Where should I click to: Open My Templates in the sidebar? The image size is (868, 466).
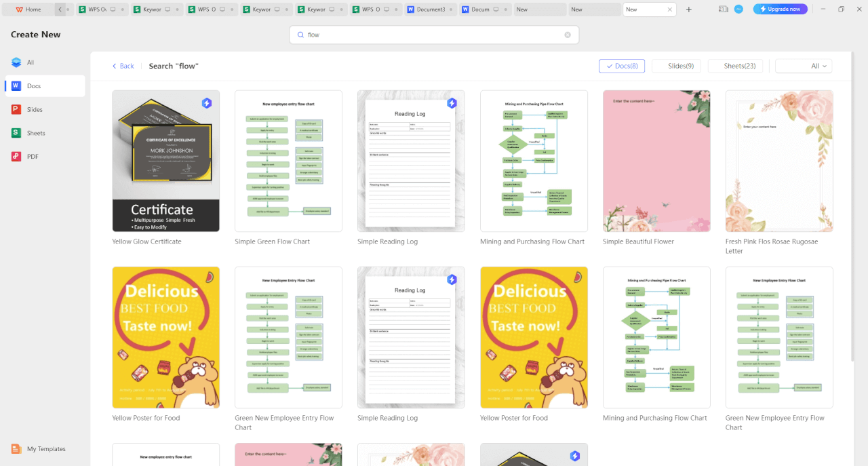[39, 449]
